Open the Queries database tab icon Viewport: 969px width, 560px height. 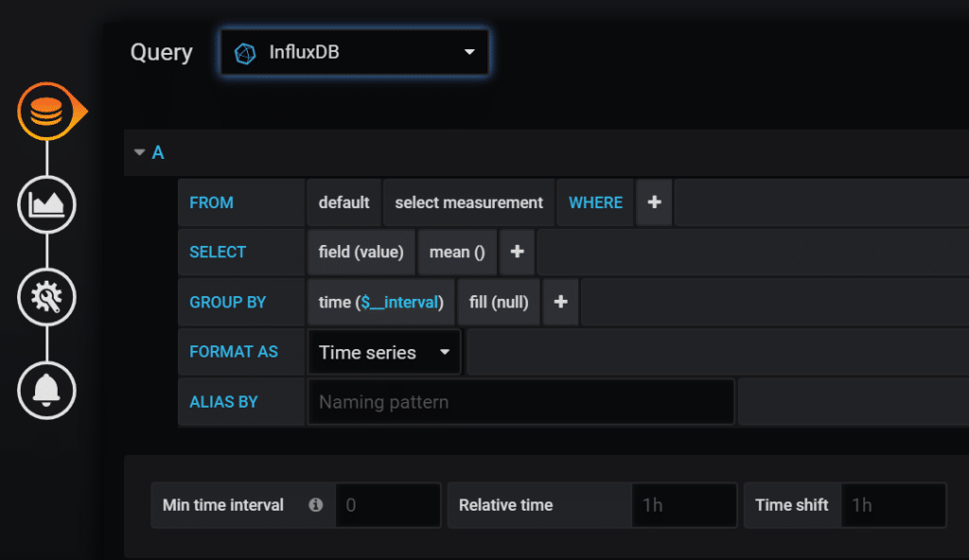pos(47,112)
